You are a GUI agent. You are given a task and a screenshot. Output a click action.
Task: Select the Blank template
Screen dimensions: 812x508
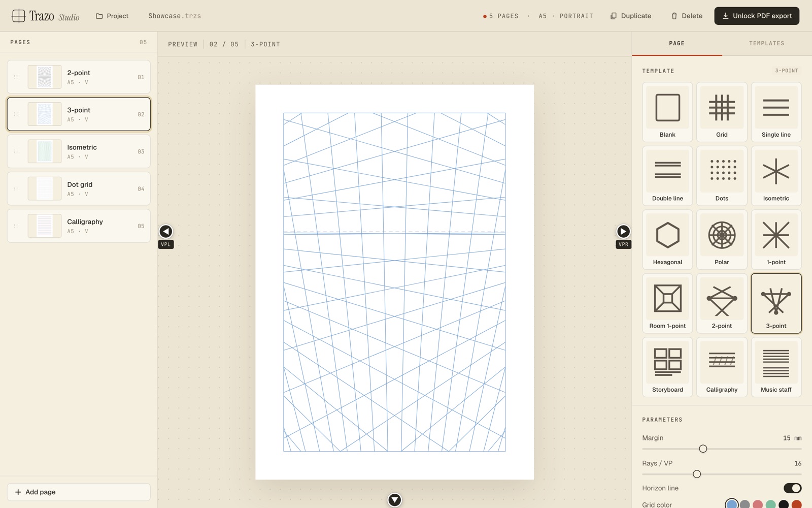[667, 112]
